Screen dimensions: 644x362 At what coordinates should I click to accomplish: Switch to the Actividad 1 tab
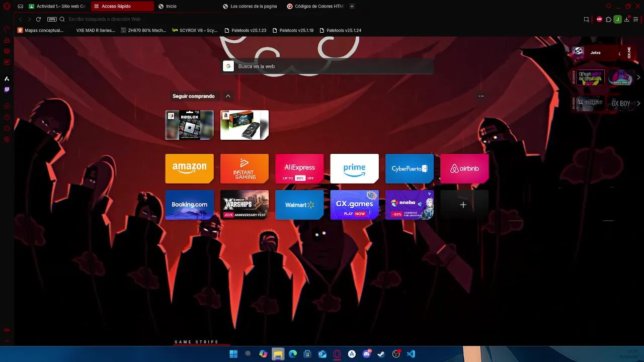tap(57, 6)
